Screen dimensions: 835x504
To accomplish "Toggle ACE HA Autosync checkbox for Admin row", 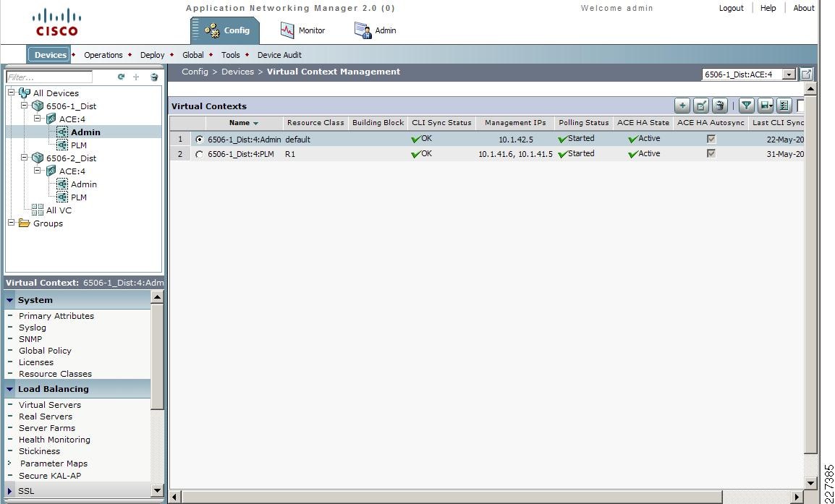I will (x=711, y=139).
